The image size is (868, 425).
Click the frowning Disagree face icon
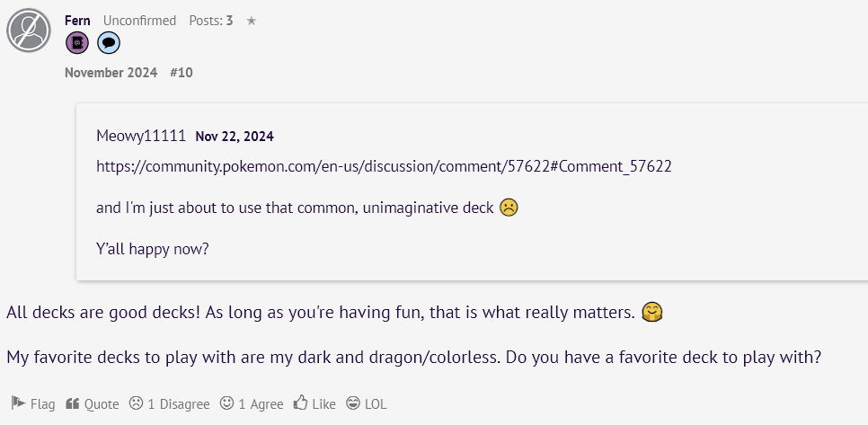tap(136, 403)
